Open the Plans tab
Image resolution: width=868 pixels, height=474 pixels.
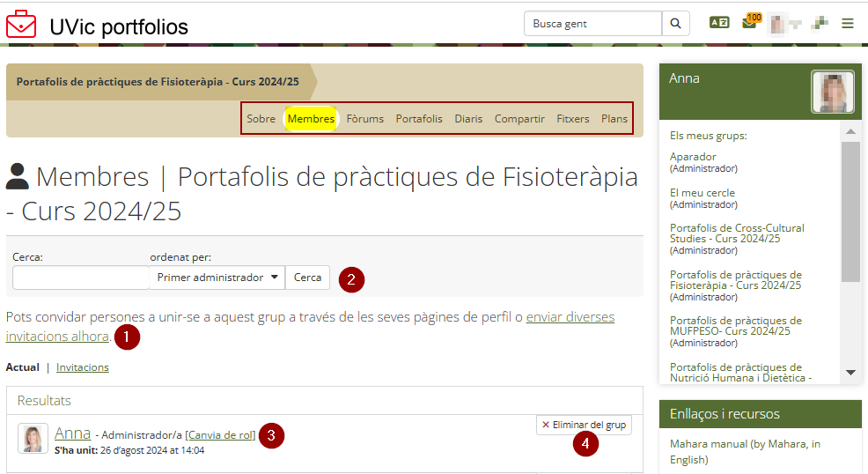[614, 118]
